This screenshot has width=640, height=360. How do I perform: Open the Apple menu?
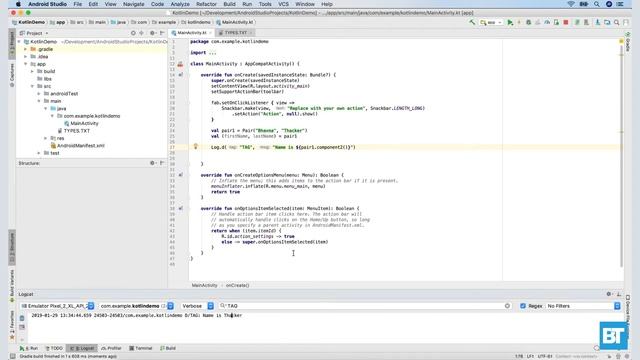pyautogui.click(x=18, y=4)
